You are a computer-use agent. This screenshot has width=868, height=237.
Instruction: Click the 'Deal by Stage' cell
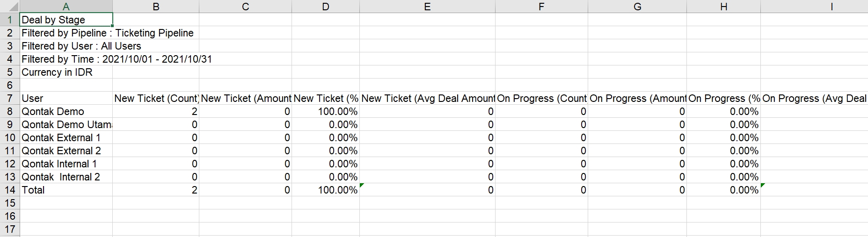click(66, 20)
